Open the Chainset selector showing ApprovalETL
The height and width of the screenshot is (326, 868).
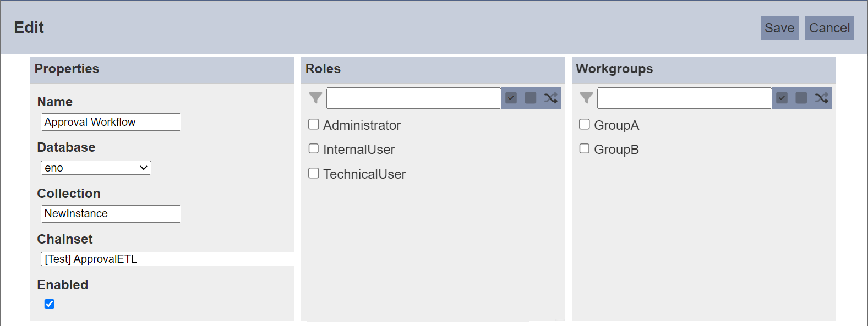coord(168,259)
